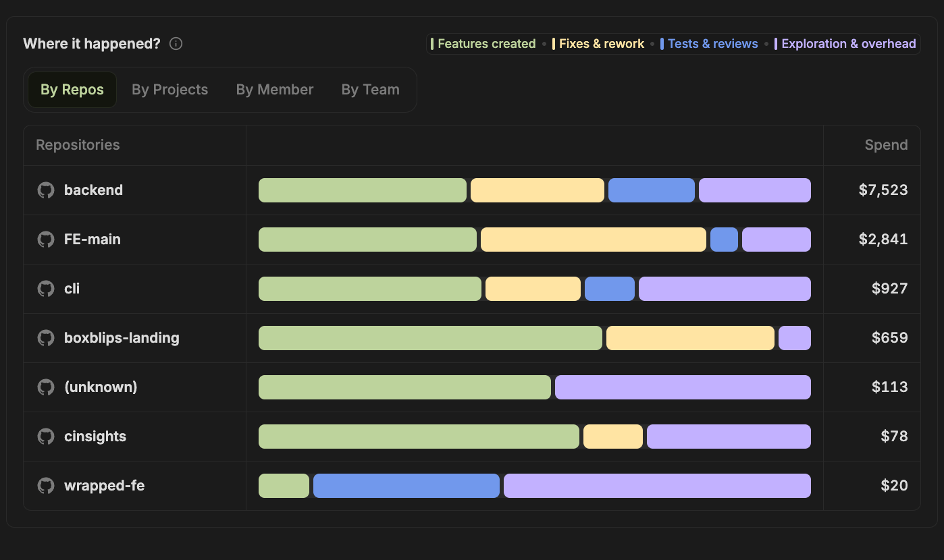Click the purple segment in wrapped-fe bar
Screen dimensions: 944x560
point(657,486)
